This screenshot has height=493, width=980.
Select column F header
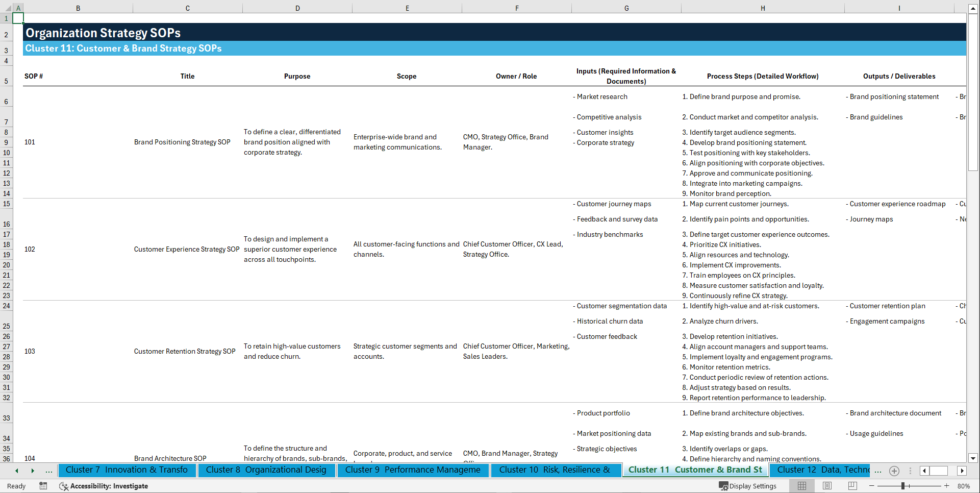tap(517, 8)
